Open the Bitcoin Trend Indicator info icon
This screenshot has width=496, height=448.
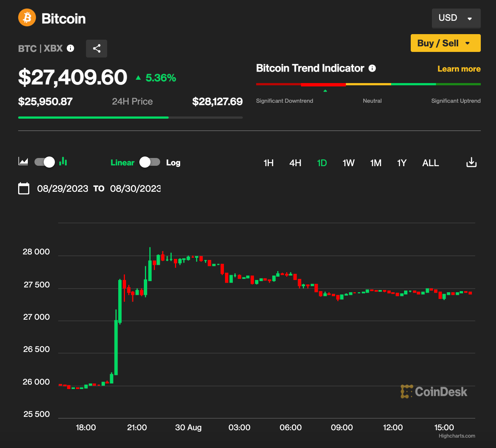point(372,68)
